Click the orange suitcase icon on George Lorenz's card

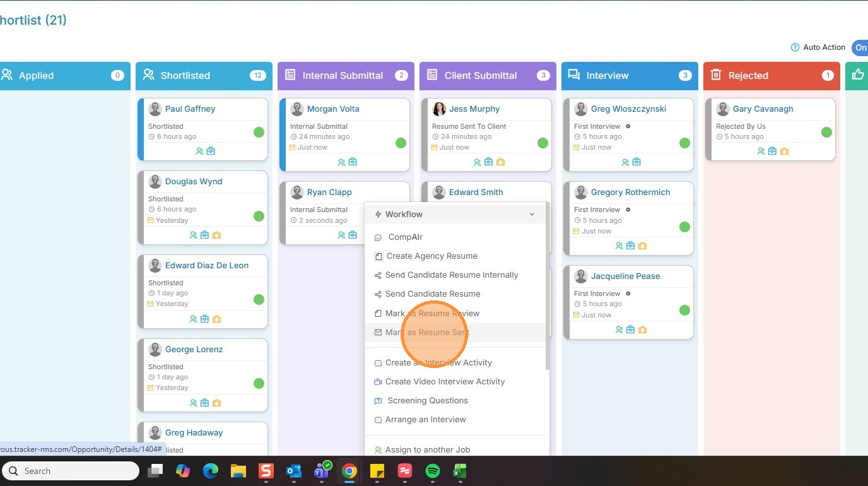(x=217, y=403)
